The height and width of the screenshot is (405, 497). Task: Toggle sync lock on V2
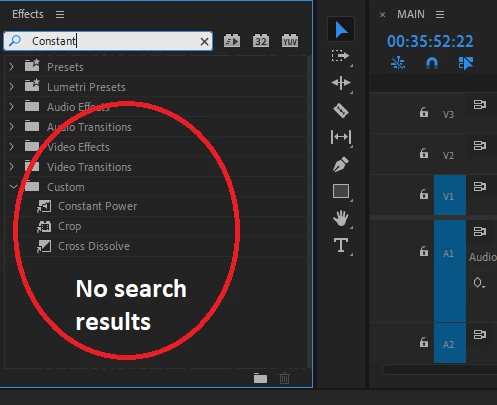(x=480, y=146)
